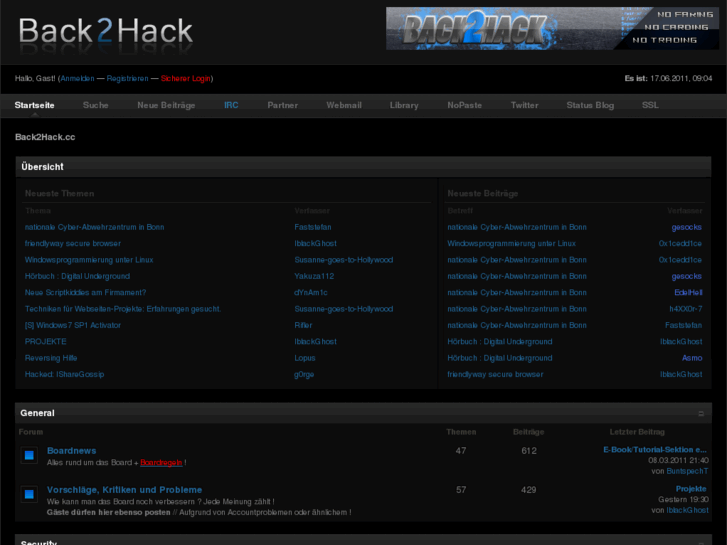Open topic 'Neue Scriptkiddies am Firmament?'
The image size is (727, 545).
[x=85, y=293]
